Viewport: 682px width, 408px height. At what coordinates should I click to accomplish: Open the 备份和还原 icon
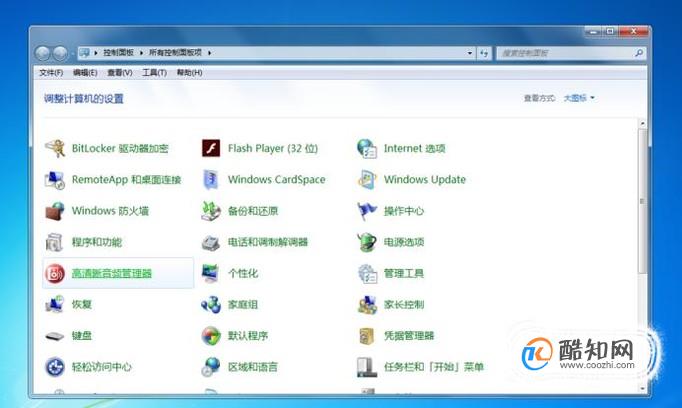[x=211, y=211]
